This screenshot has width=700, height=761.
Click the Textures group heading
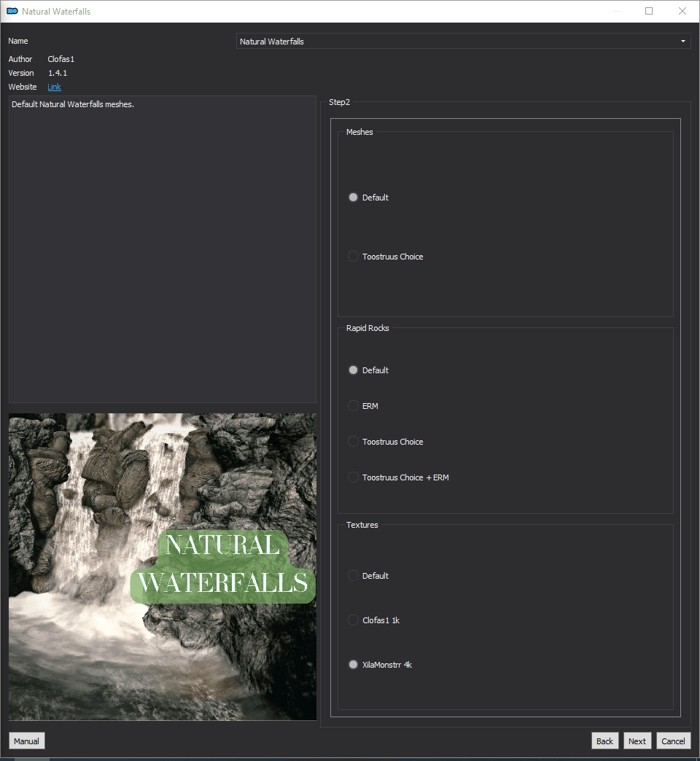coord(362,525)
